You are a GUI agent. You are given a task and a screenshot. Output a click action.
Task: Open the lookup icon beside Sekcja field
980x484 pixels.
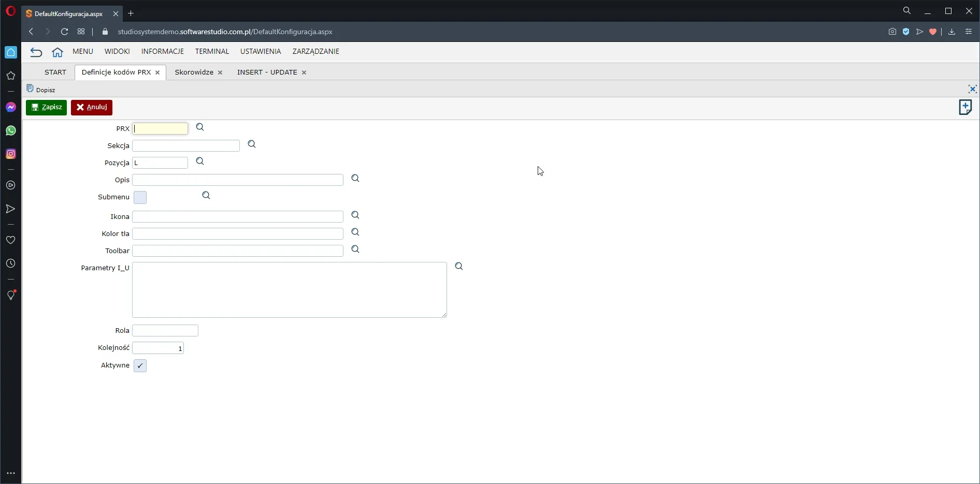252,144
